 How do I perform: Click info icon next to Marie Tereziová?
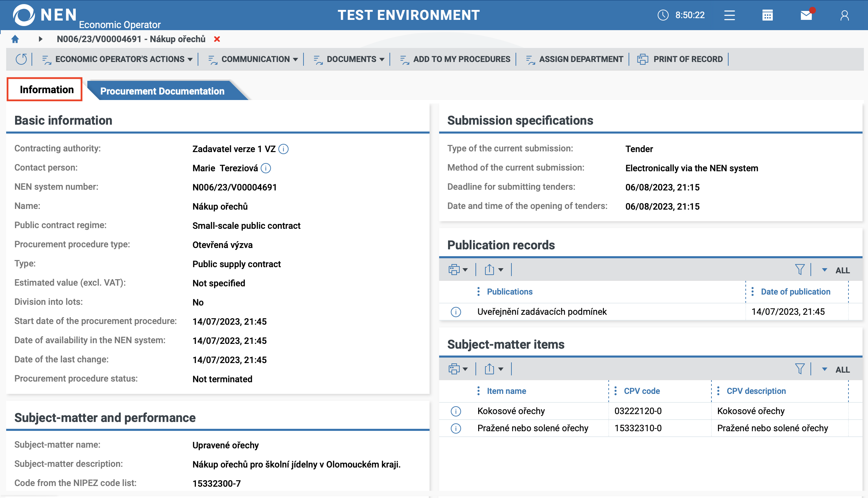pyautogui.click(x=266, y=168)
